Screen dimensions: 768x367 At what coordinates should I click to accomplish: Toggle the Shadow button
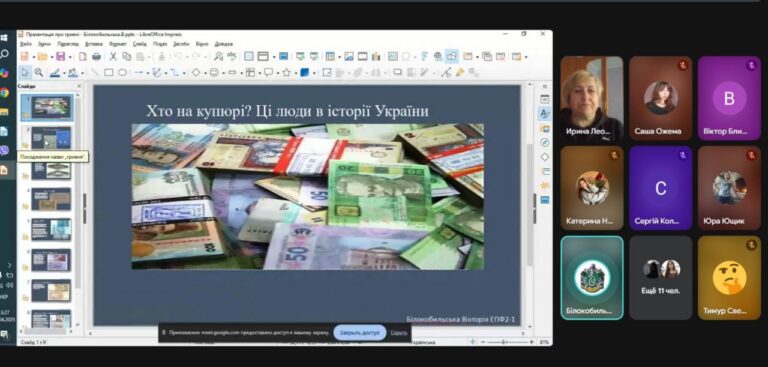pyautogui.click(x=398, y=73)
